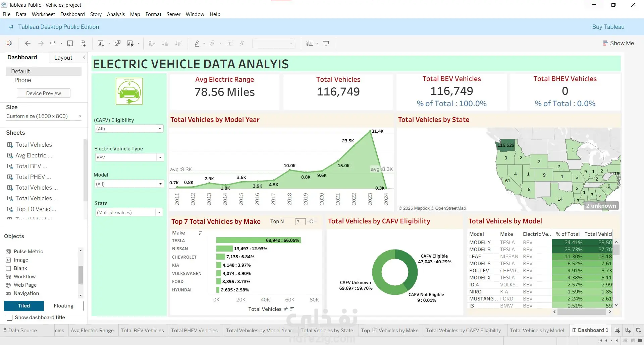Enter presentation mode
This screenshot has width=644, height=345.
coord(326,43)
